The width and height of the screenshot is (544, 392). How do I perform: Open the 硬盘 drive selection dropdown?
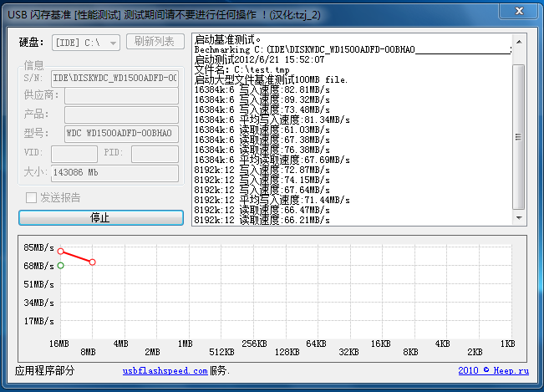click(x=86, y=42)
